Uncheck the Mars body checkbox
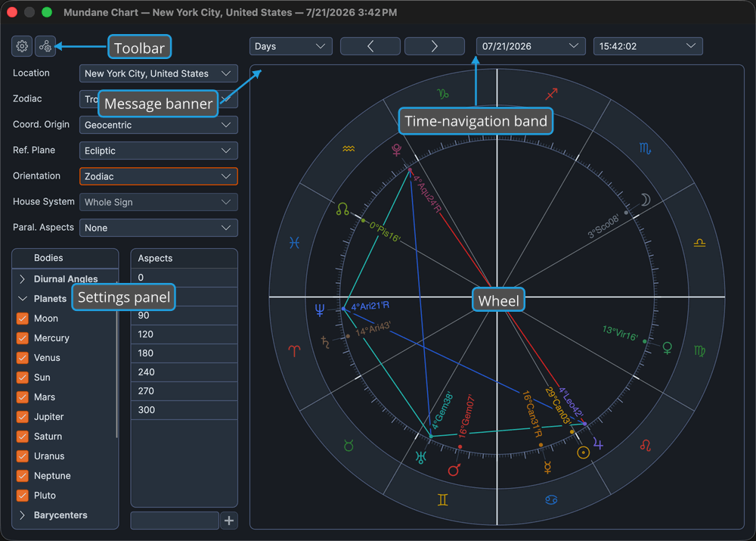 pyautogui.click(x=22, y=397)
